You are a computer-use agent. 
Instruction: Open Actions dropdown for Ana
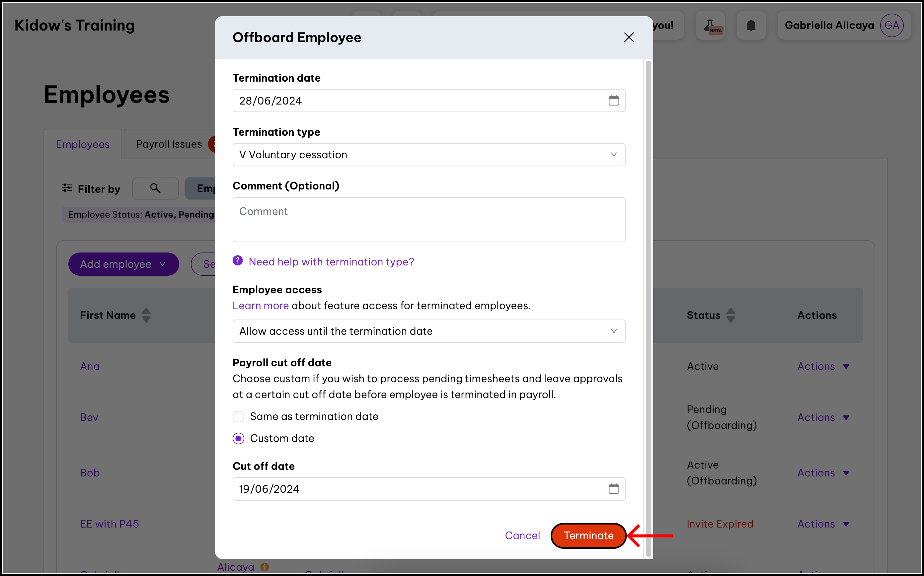point(823,367)
